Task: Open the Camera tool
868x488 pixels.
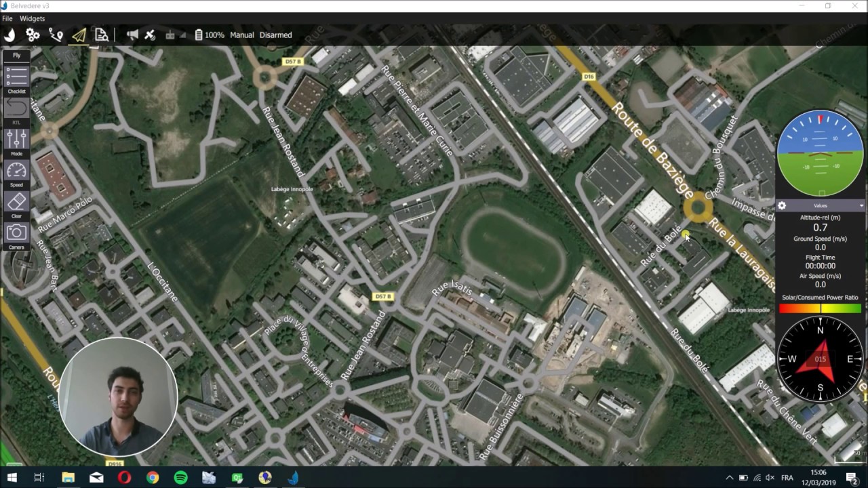Action: 17,235
